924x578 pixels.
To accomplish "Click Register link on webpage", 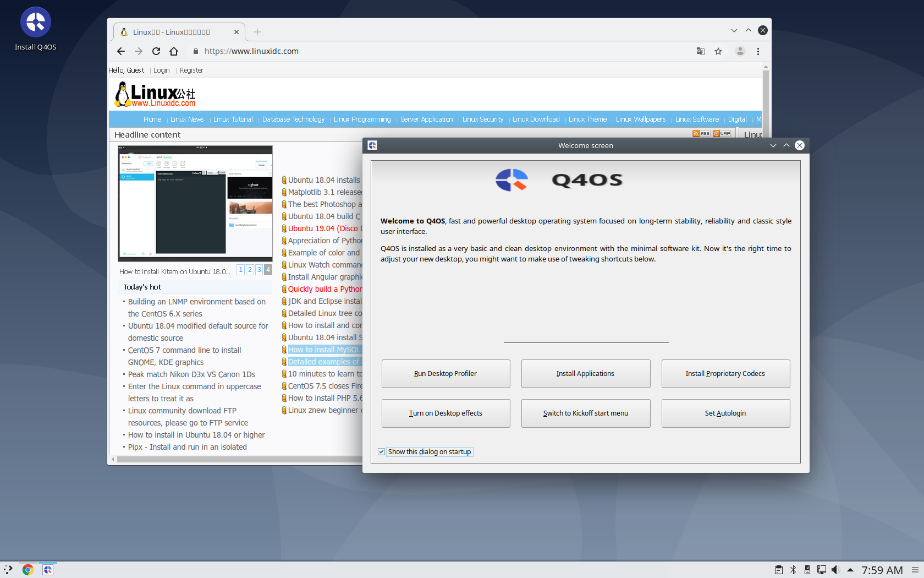I will pyautogui.click(x=191, y=70).
